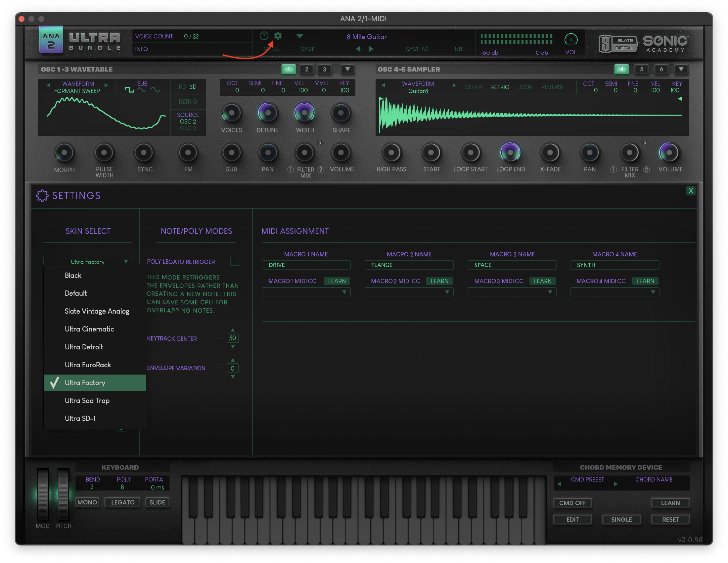The image size is (728, 563).
Task: Click LEARN for Macro 1 MIDI CC
Action: click(x=337, y=281)
